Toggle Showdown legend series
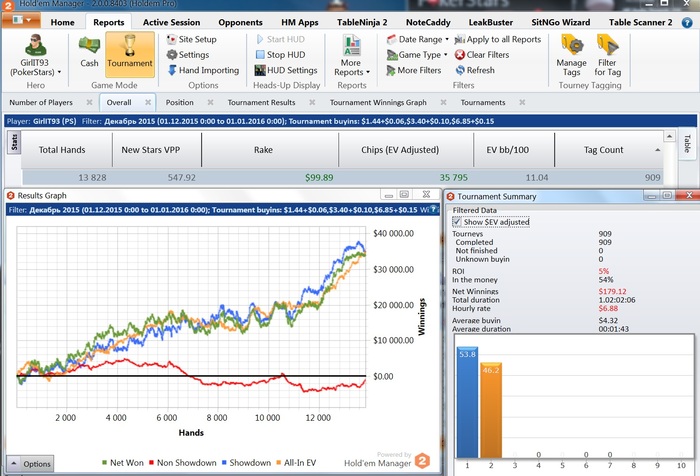Viewport: 700px width, 476px height. click(x=246, y=463)
